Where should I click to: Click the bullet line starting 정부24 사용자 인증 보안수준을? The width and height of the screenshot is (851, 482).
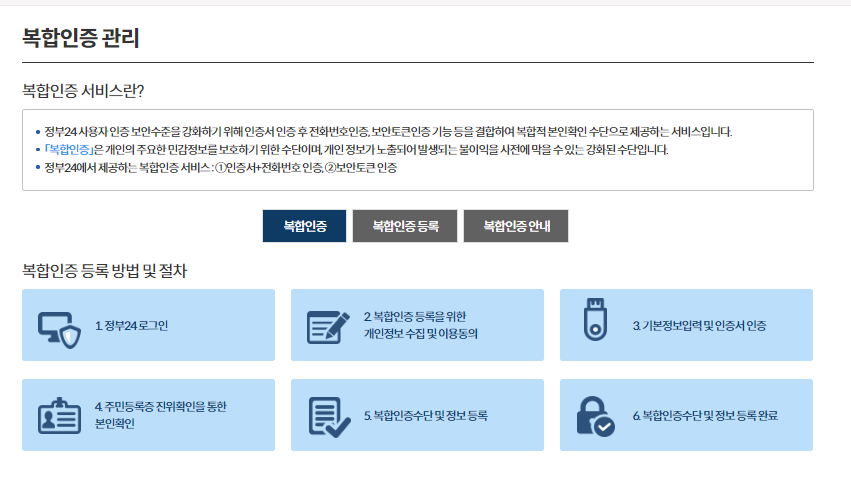(388, 132)
